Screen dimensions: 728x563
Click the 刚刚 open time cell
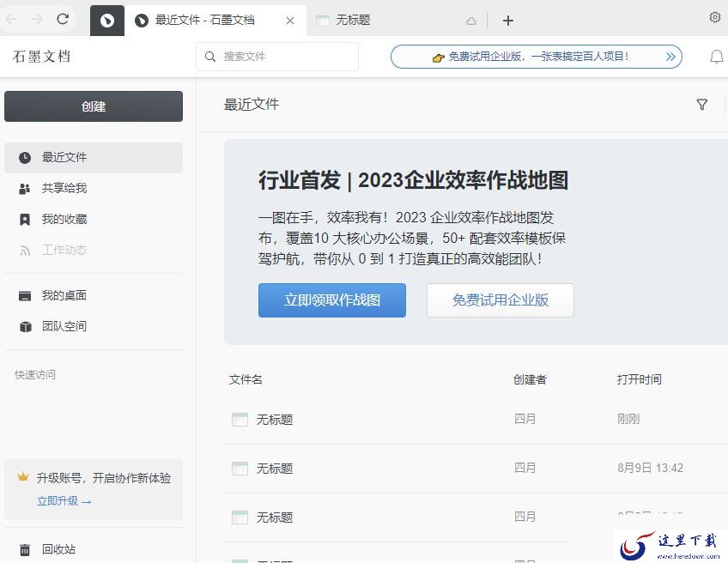tap(628, 419)
